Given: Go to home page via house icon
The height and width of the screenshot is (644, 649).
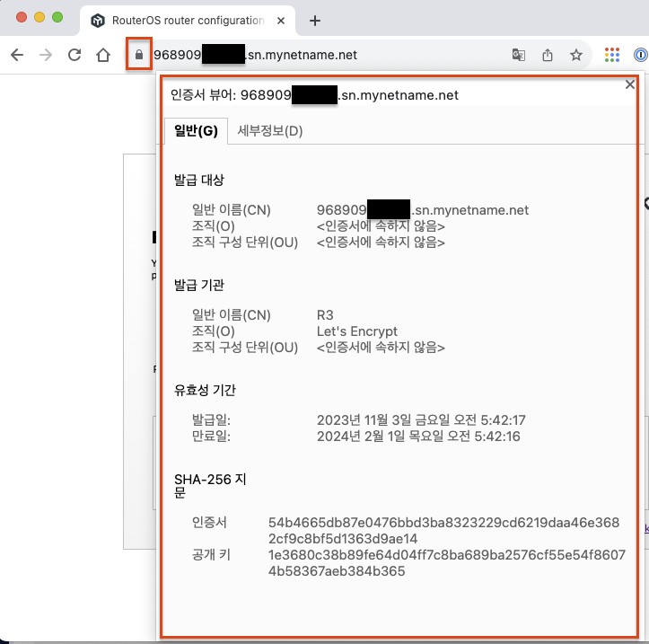Looking at the screenshot, I should [103, 55].
